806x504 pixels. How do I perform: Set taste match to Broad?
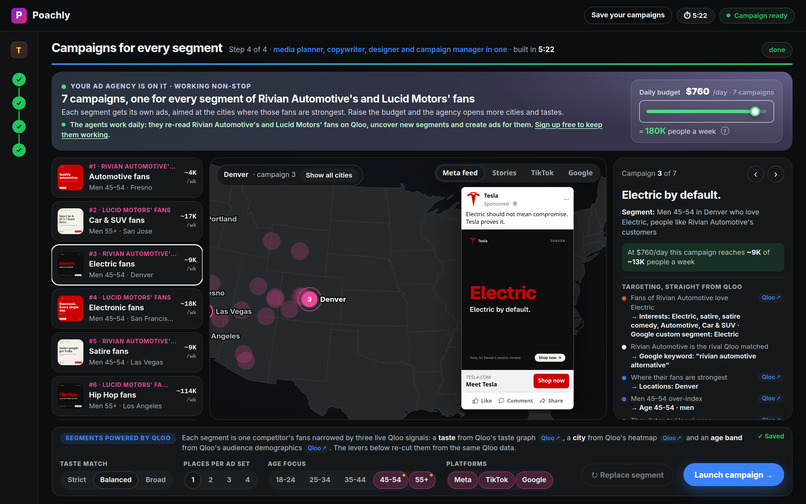pos(155,480)
